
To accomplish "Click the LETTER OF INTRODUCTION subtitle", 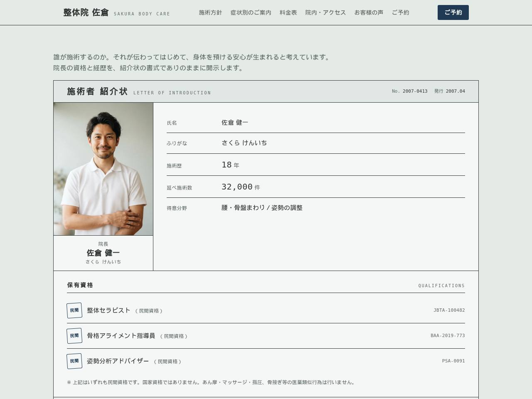I will [x=172, y=93].
